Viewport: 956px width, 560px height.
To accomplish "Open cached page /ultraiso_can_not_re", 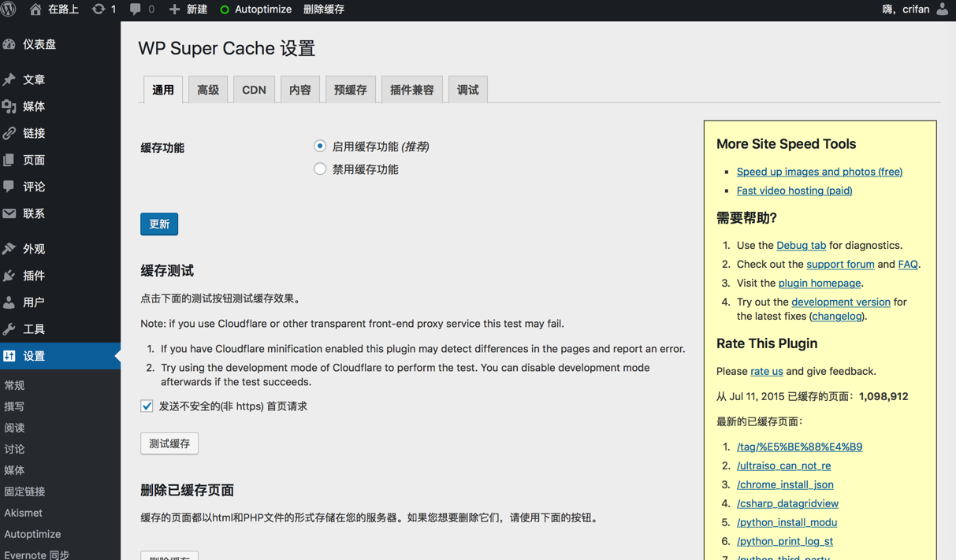I will (783, 466).
